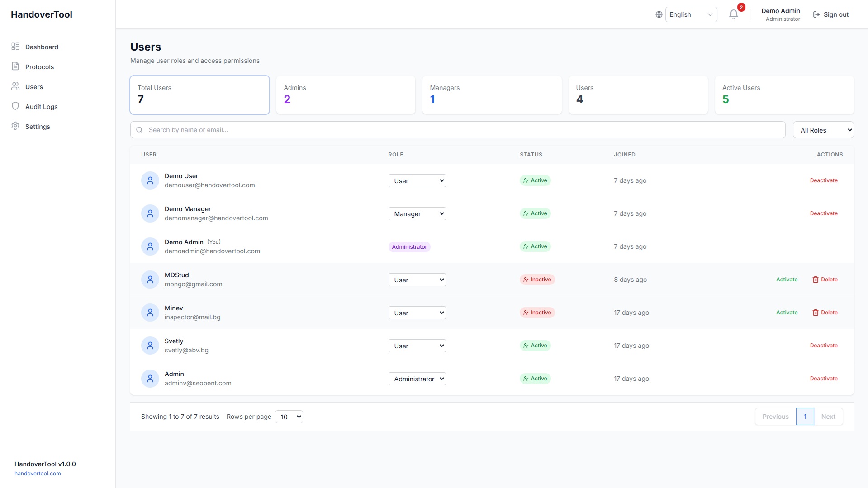Click the HandoverTool logo title
Viewport: 868px width, 488px height.
42,14
